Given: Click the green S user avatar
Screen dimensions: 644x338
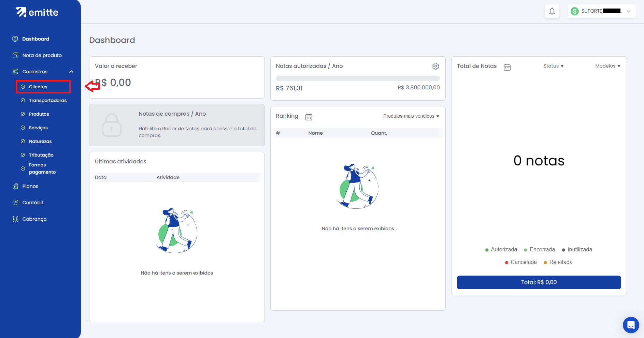Looking at the screenshot, I should [x=575, y=11].
